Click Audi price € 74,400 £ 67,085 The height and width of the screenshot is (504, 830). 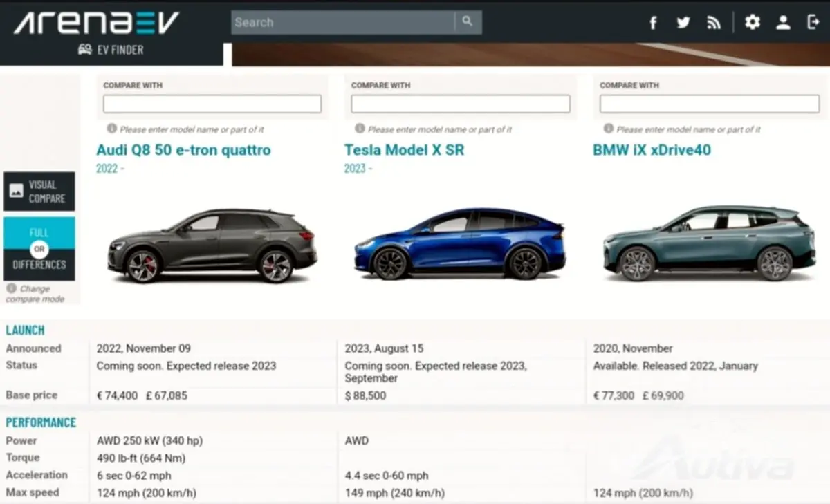(x=142, y=396)
